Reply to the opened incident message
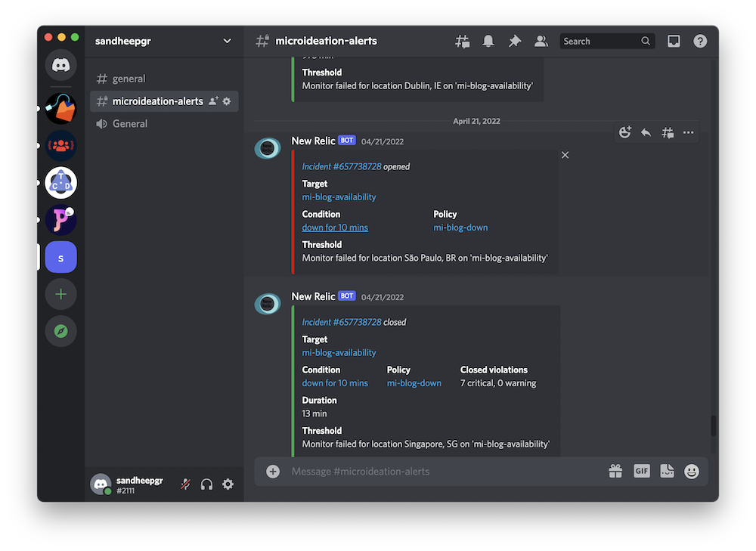 pos(646,132)
